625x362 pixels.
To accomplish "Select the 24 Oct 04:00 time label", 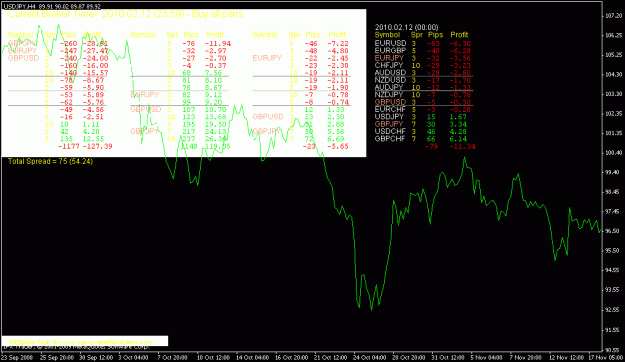I will (369, 358).
